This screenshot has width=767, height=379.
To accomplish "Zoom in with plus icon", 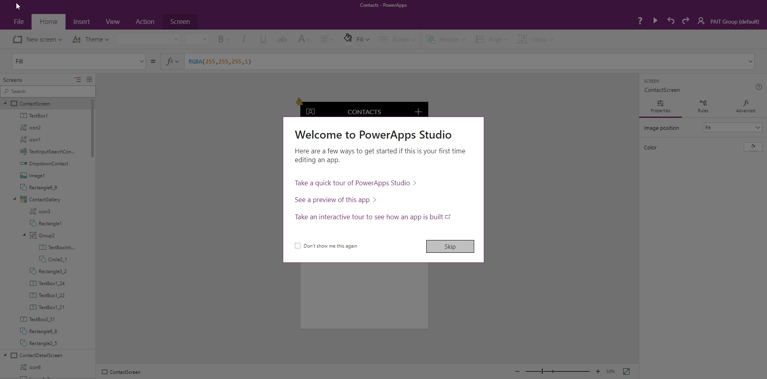I will 598,372.
